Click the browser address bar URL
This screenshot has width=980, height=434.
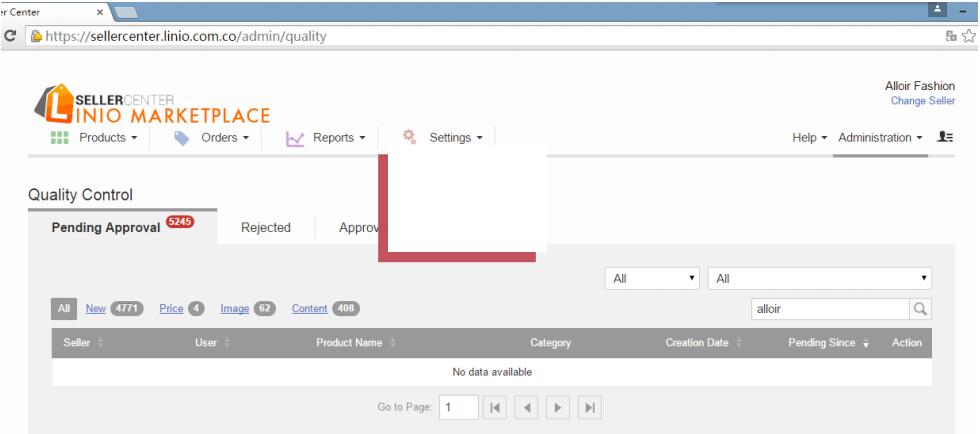click(x=186, y=36)
